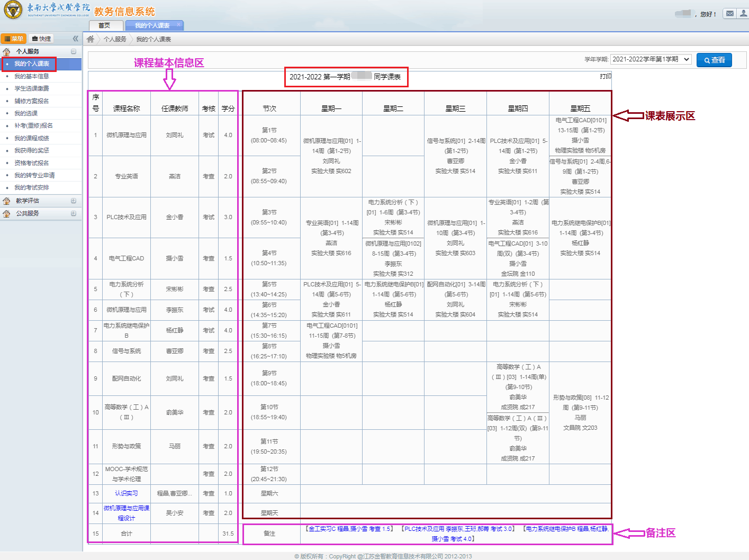Click the 第12节 (20:45~21:30) cell

269,474
